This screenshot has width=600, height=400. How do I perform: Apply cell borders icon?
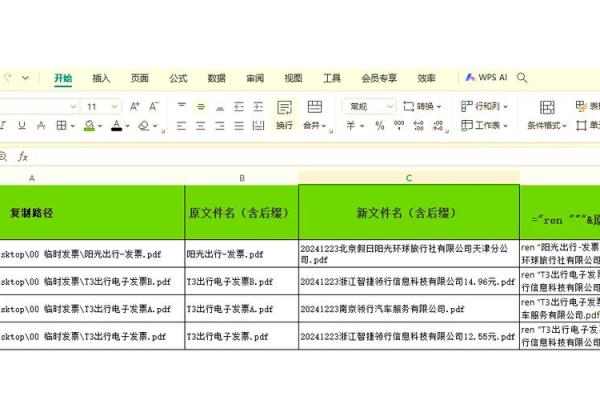click(x=61, y=125)
